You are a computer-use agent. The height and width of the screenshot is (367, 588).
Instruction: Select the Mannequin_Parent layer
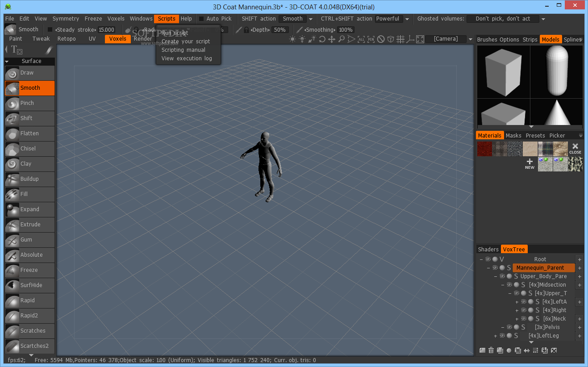point(543,268)
